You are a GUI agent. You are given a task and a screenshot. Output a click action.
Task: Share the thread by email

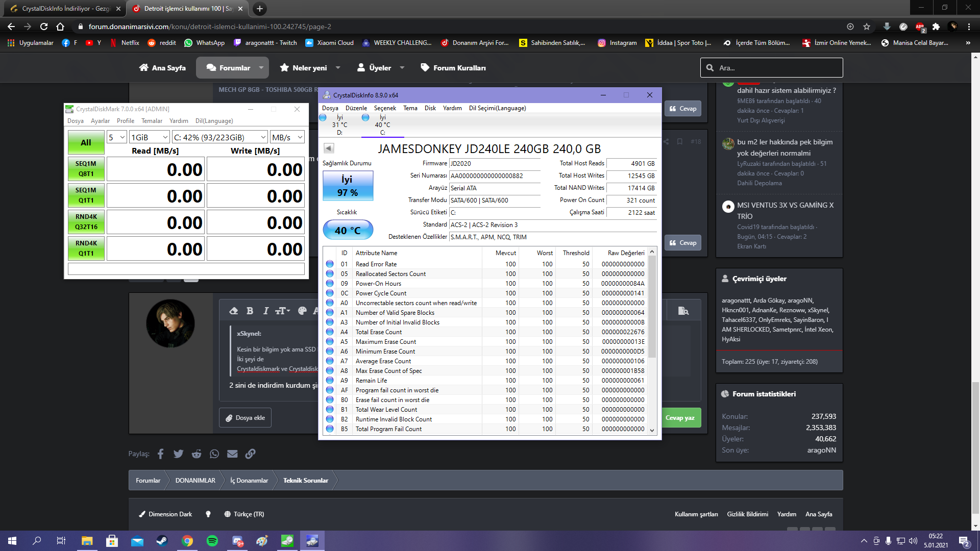point(232,454)
